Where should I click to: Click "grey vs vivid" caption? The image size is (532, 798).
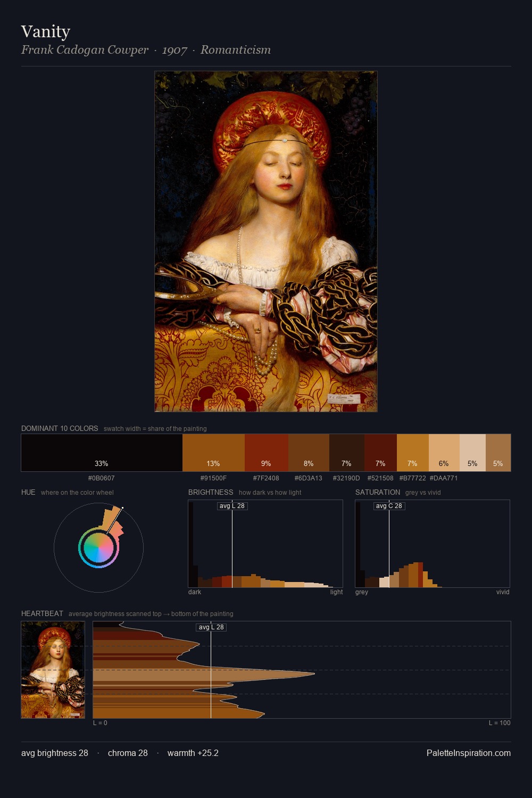point(423,493)
